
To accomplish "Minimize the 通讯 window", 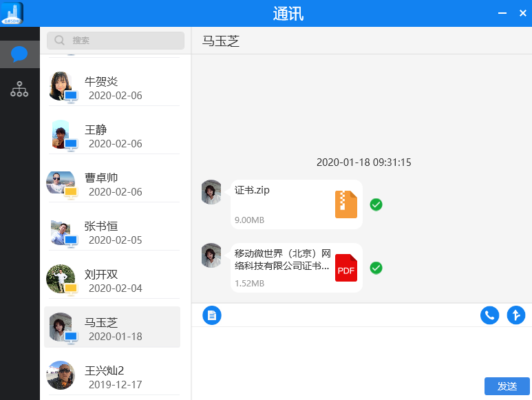I will point(502,13).
